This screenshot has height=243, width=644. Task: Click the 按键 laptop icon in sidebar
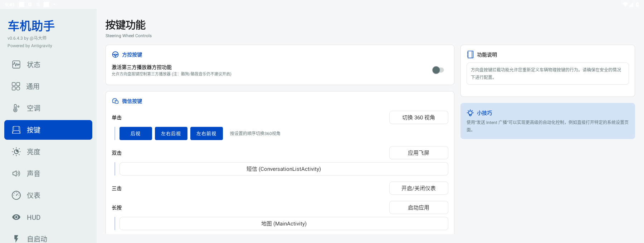[x=16, y=130]
